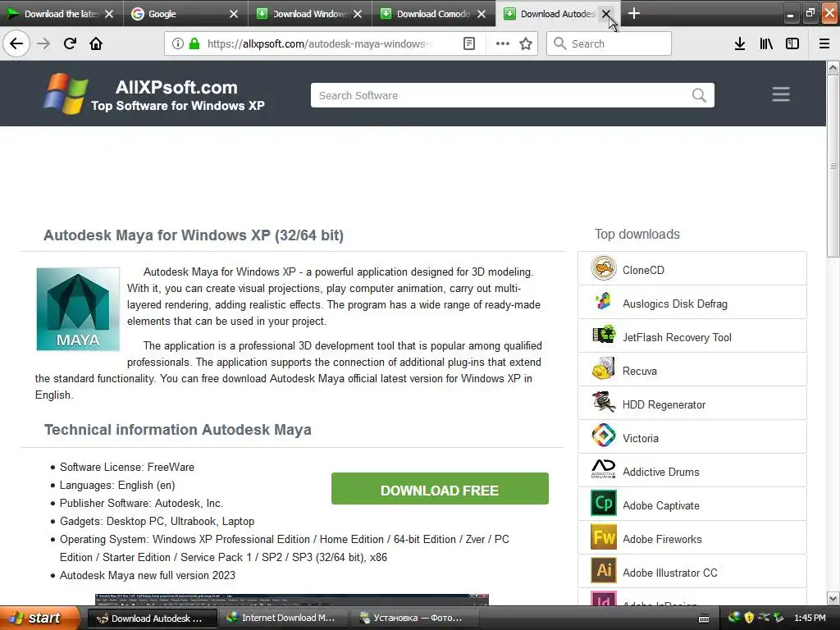Image resolution: width=840 pixels, height=630 pixels.
Task: Open the Adobe Illustrator CC link
Action: [669, 573]
